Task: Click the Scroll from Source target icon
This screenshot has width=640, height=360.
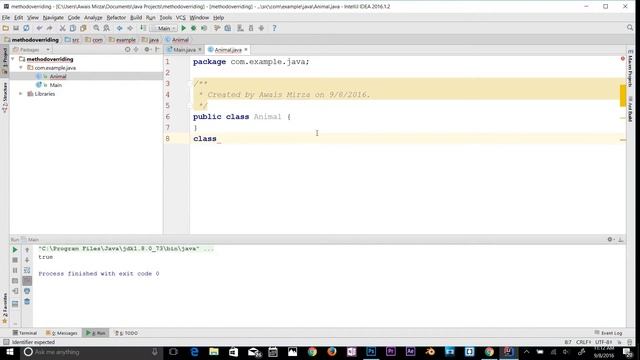Action: 127,50
